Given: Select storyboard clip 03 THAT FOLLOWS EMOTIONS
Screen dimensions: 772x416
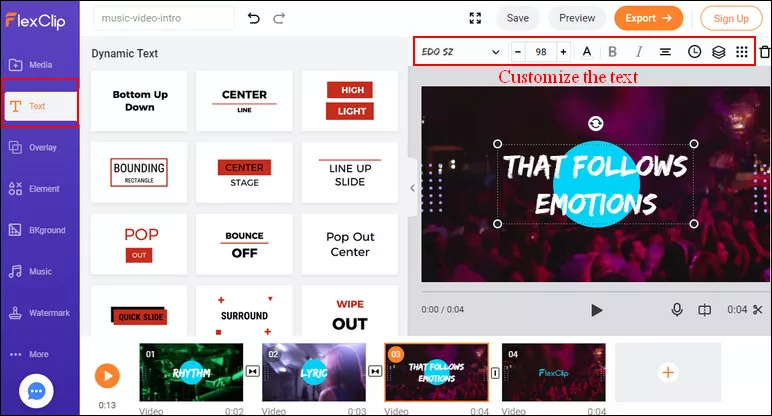Looking at the screenshot, I should coord(437,372).
